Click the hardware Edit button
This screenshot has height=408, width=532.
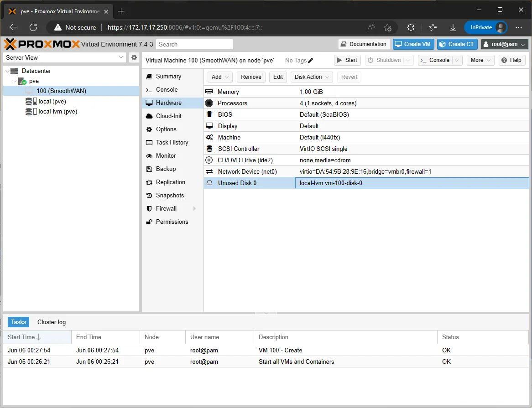tap(278, 77)
